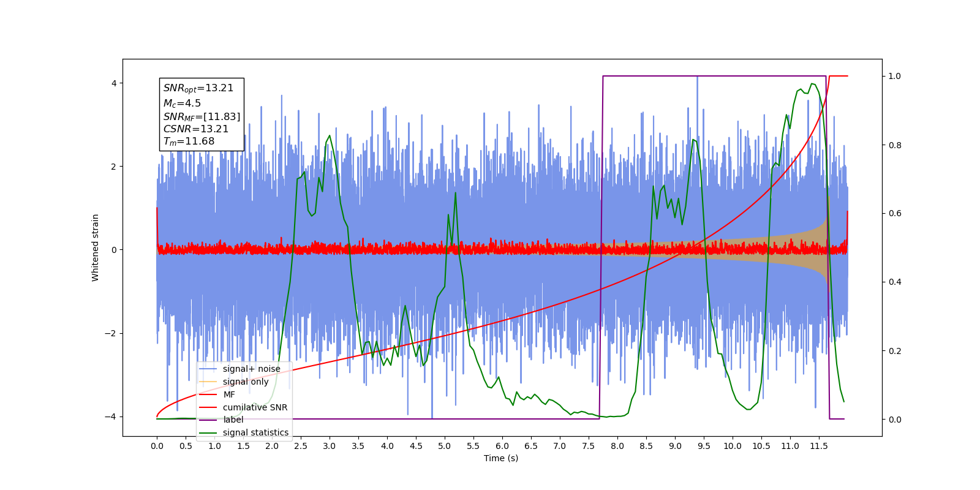Click the −2 tick on the strain axis
Screen dimensions: 980x490
[x=110, y=333]
